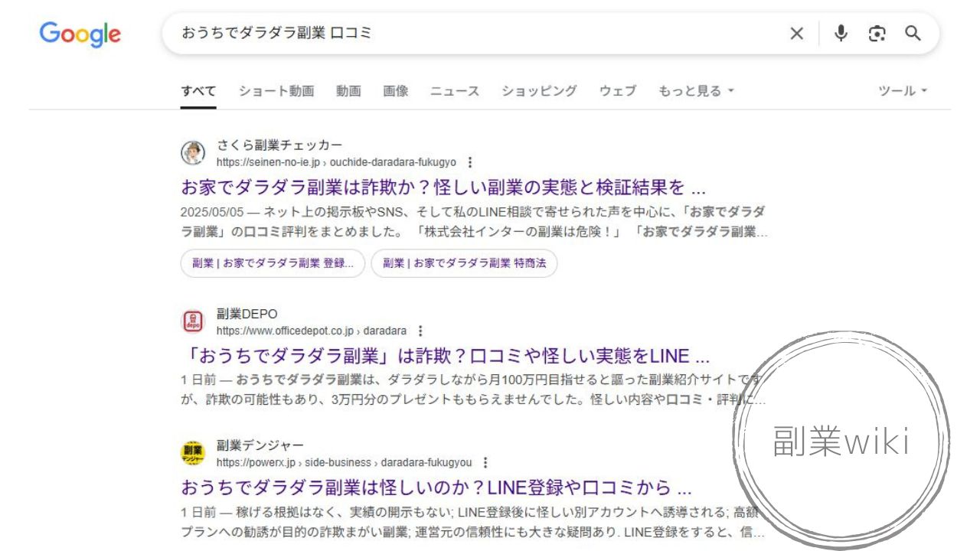The image size is (980, 551).
Task: Click sitelink chip お家でダラダラ副業 登録
Action: pyautogui.click(x=273, y=263)
